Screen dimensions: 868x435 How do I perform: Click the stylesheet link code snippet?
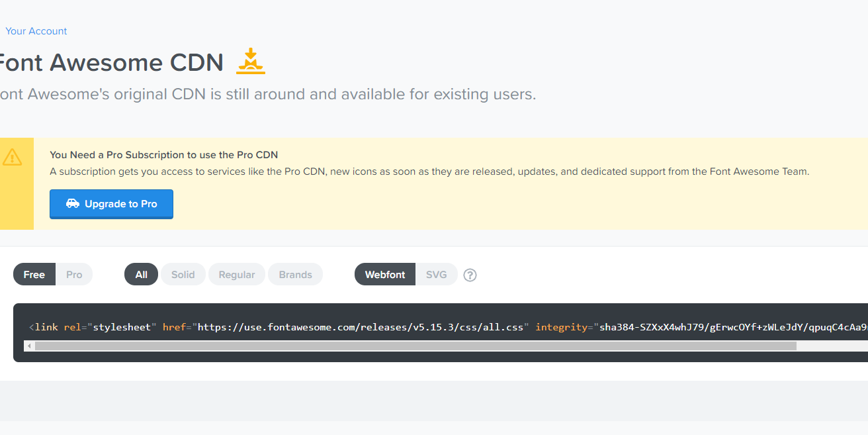pos(448,327)
